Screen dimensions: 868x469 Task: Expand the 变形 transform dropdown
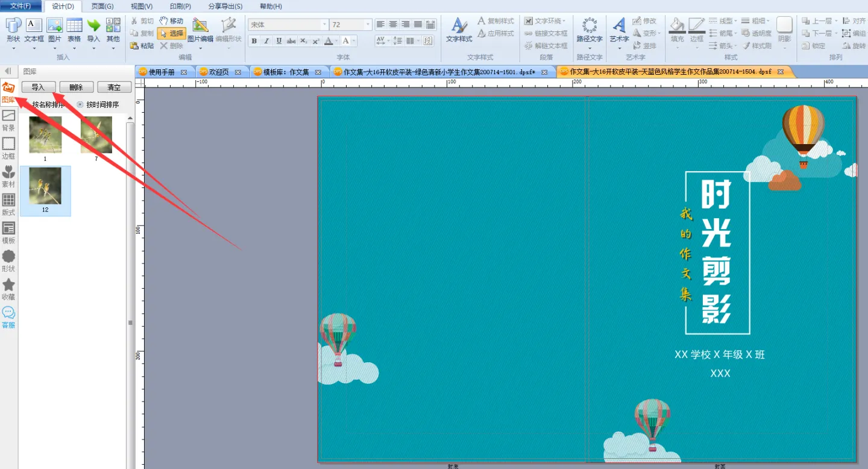click(659, 33)
